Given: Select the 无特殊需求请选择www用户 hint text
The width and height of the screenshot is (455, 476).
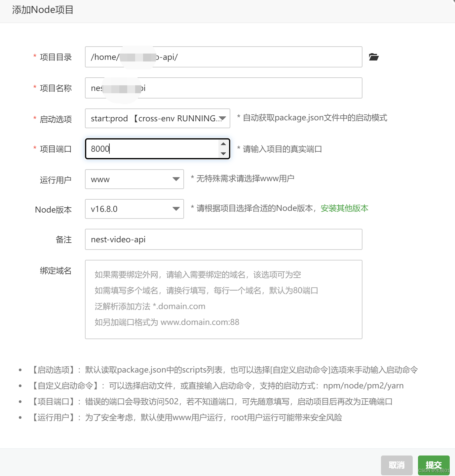Looking at the screenshot, I should click(243, 178).
